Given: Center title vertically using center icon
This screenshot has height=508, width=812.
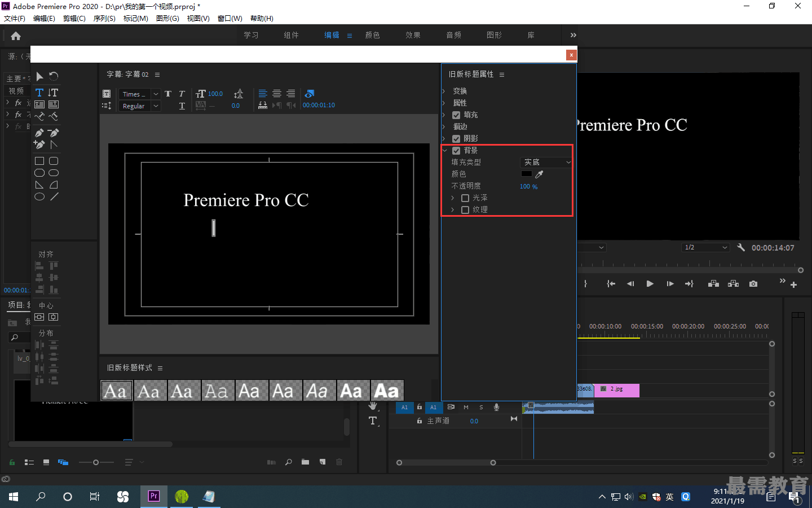Looking at the screenshot, I should (x=54, y=317).
